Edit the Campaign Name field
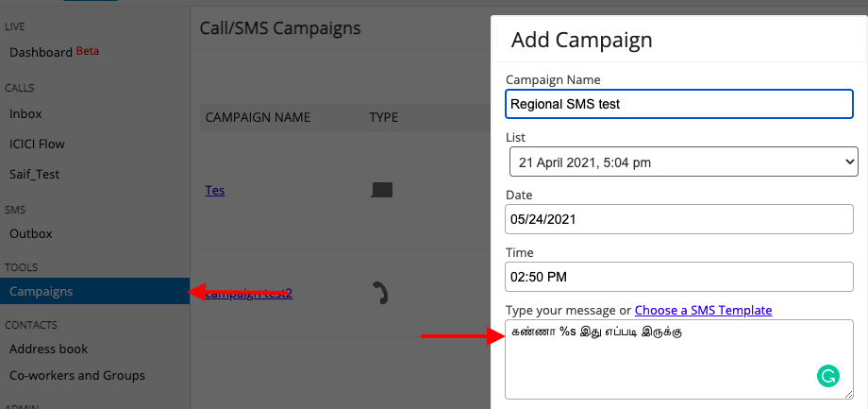The image size is (868, 409). [x=679, y=104]
